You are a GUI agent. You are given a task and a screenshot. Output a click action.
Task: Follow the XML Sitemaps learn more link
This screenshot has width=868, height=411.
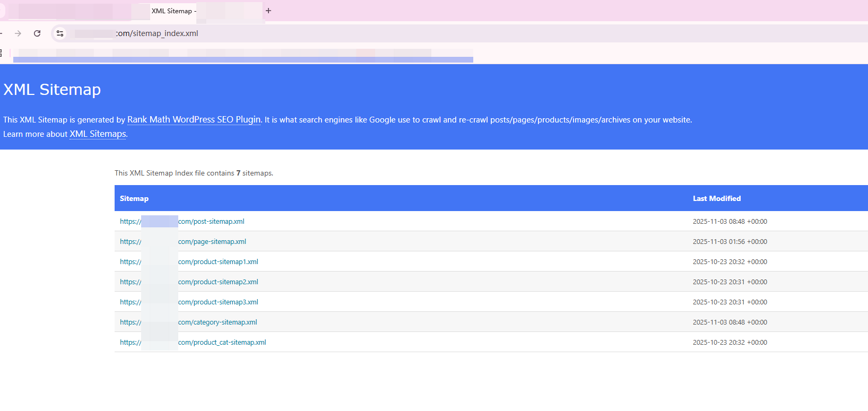tap(98, 134)
